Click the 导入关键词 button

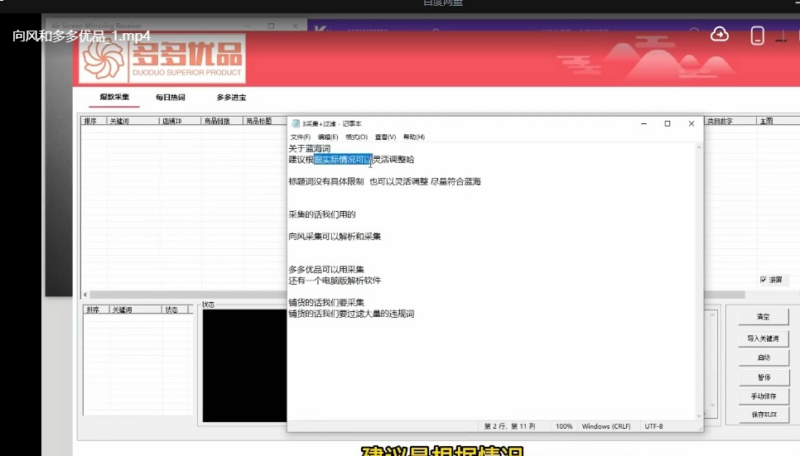point(763,338)
